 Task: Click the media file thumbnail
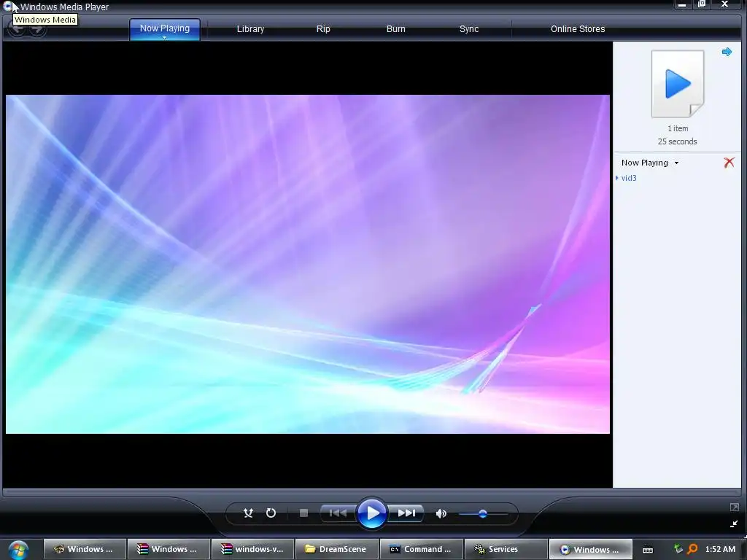(678, 84)
